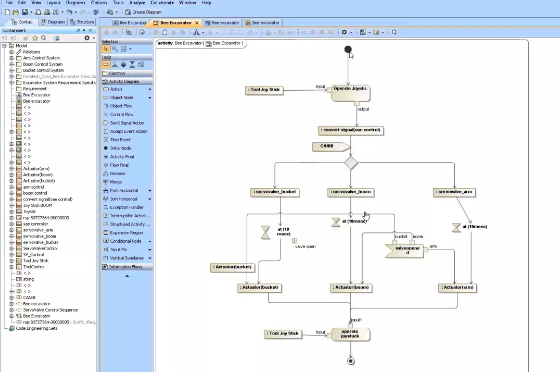Toggle the Information Flows palette group header
560x381 pixels.
pos(127,267)
